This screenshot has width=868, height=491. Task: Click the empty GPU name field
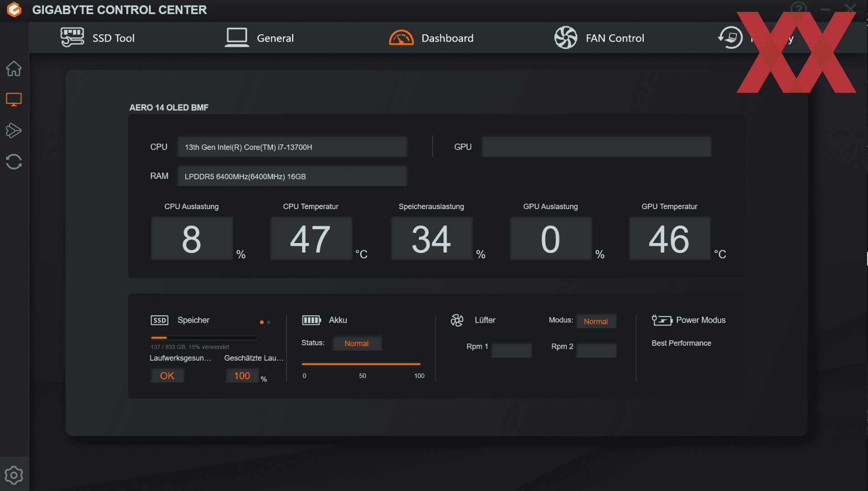coord(596,147)
